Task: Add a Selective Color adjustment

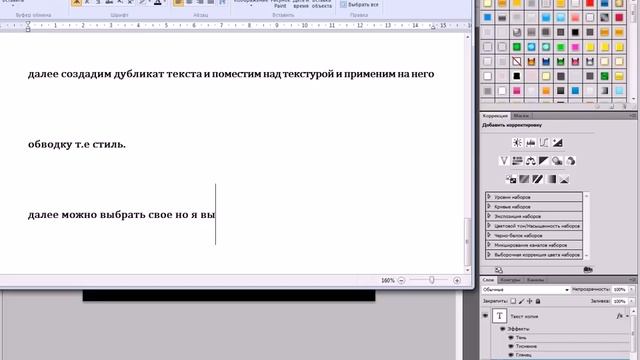Action: click(564, 179)
